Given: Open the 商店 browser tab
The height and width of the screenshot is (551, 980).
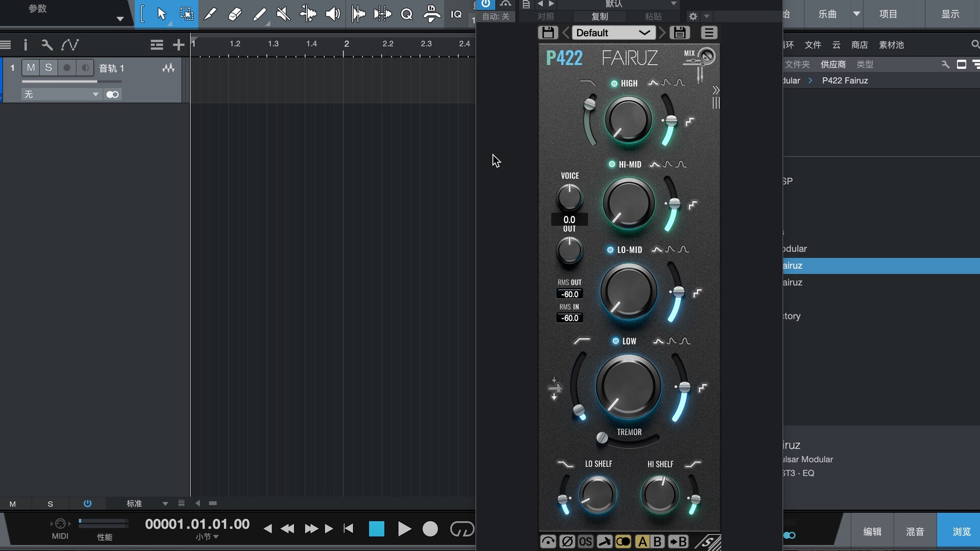Looking at the screenshot, I should [x=860, y=45].
